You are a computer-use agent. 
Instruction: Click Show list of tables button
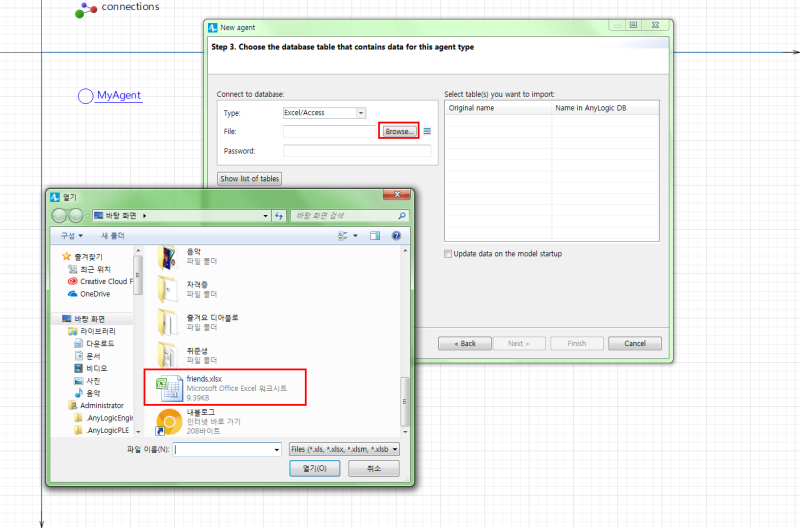249,179
